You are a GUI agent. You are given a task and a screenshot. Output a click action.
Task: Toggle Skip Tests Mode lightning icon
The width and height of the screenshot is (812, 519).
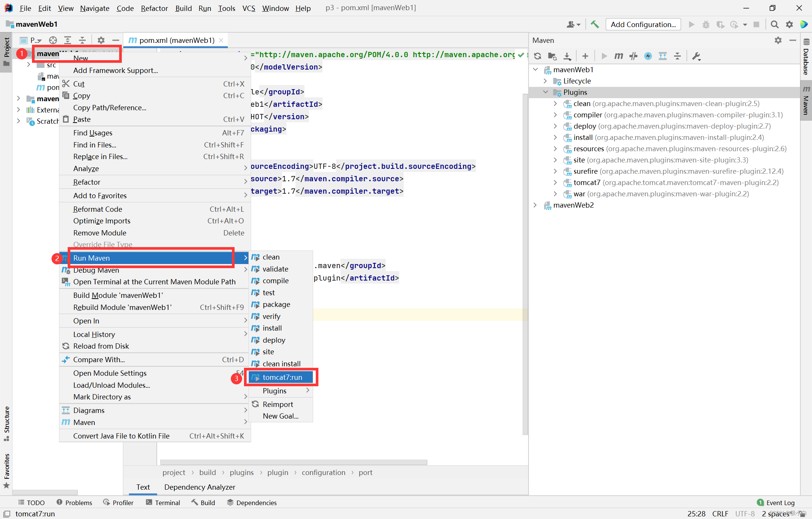coord(648,56)
